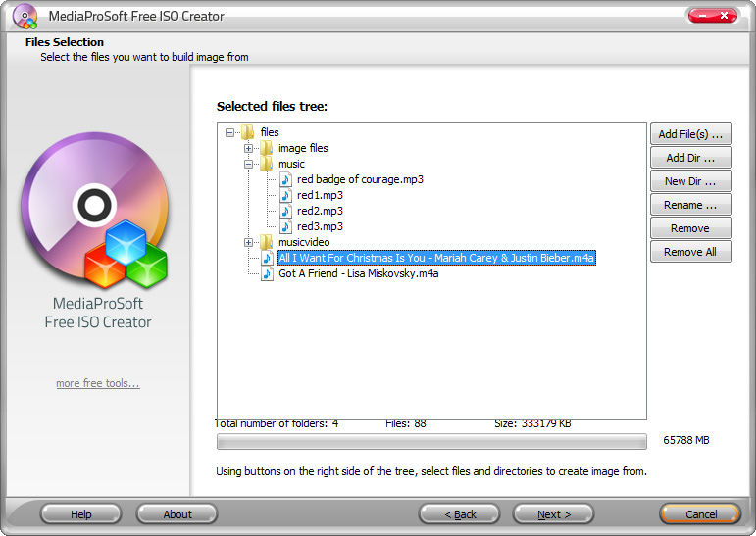
Task: Open the Help button
Action: pos(81,514)
